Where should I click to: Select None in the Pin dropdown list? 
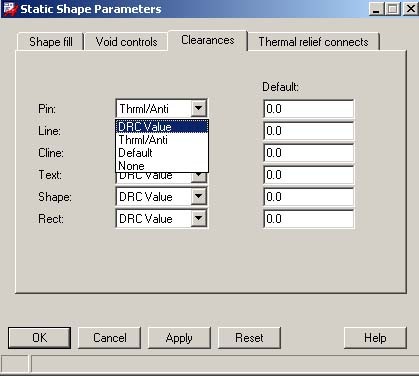coord(162,166)
